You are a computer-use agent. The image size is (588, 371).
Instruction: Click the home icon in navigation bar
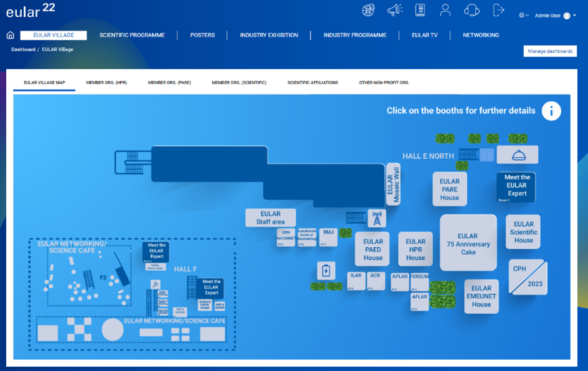(10, 35)
